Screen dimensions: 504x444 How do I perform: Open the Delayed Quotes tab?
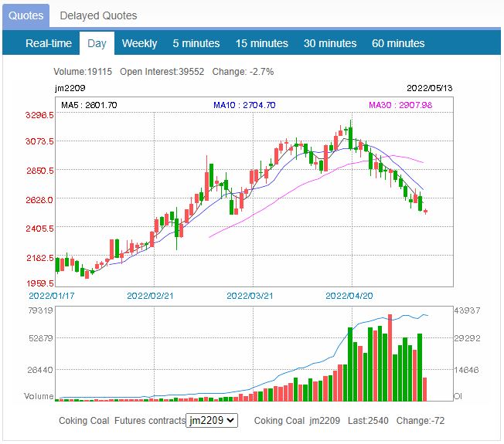pyautogui.click(x=98, y=15)
